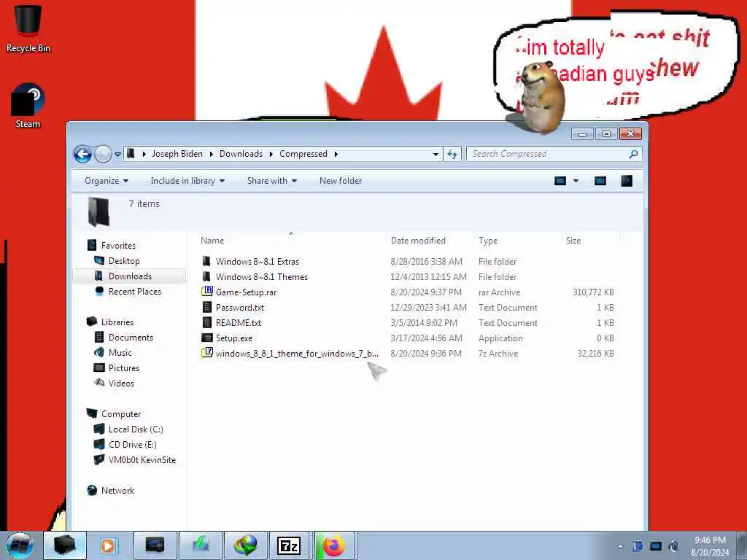
Task: Select the Windows 8~8.1 Themes folder
Action: [262, 276]
